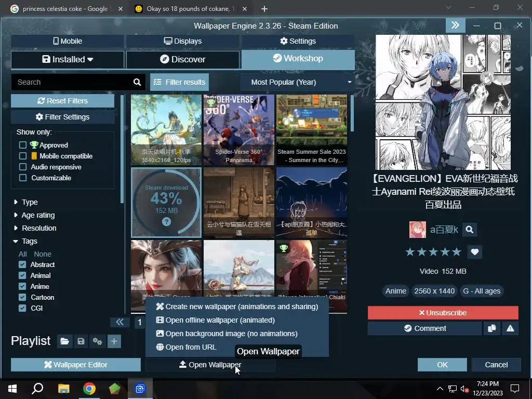This screenshot has height=399, width=532.
Task: Click the network tray icon
Action: coord(453,389)
